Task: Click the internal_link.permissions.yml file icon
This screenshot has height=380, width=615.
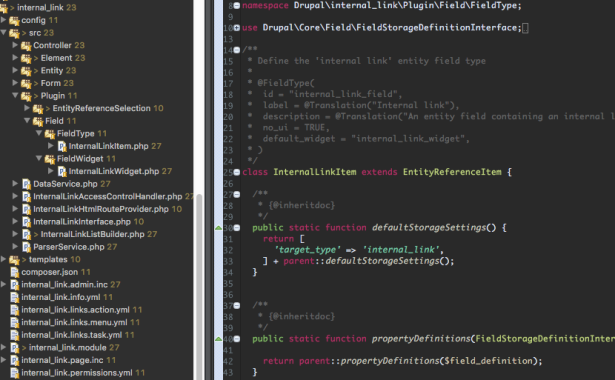Action: tap(15, 373)
